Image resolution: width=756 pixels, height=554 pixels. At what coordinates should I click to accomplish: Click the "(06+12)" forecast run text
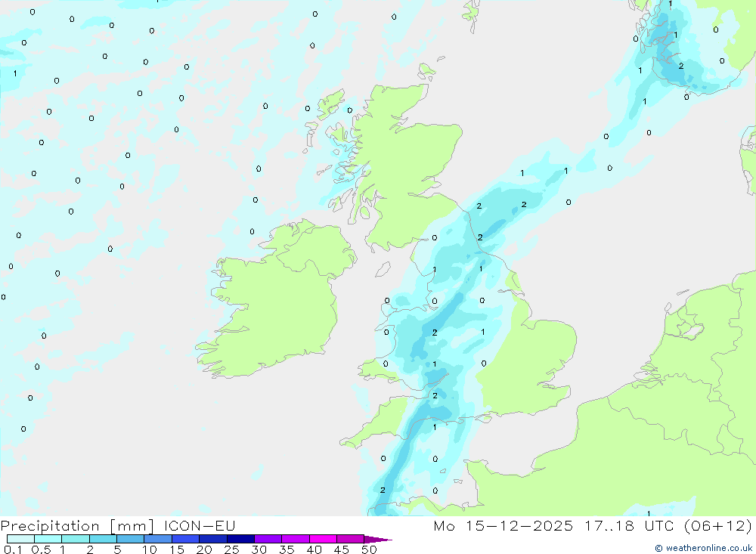[x=718, y=525]
